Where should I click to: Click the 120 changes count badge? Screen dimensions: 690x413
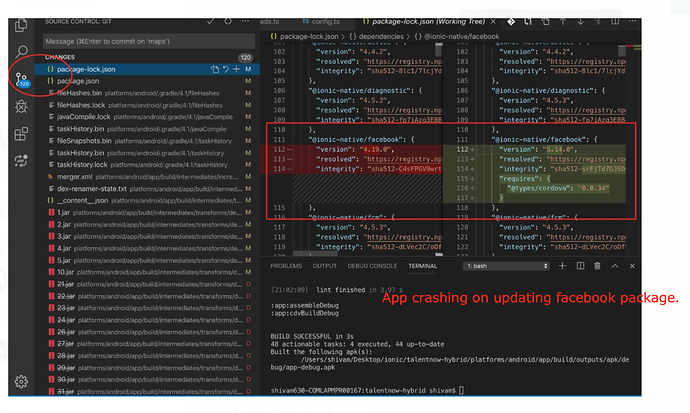pyautogui.click(x=245, y=57)
